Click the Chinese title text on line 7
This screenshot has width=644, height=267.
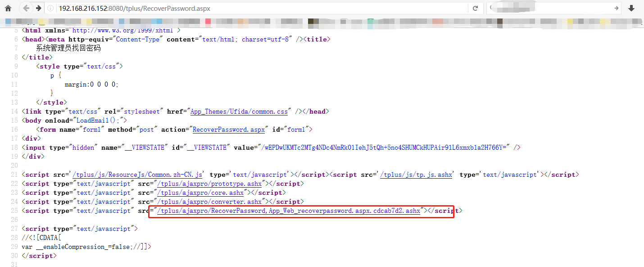click(x=68, y=48)
